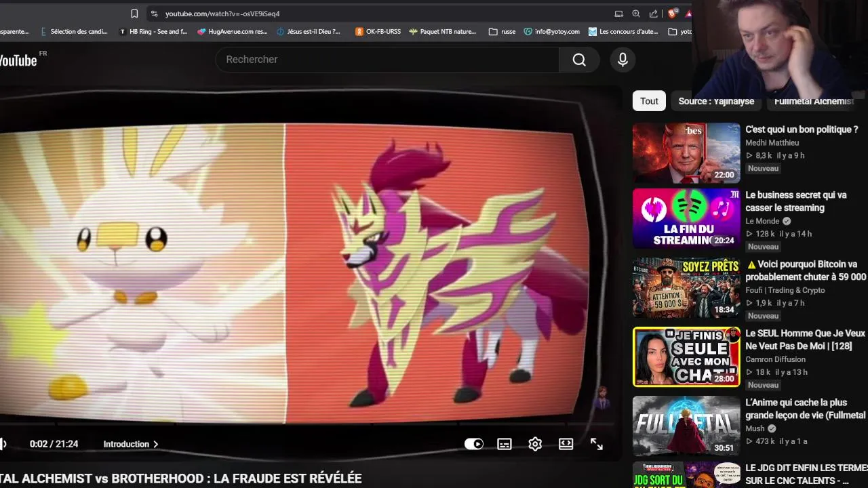Click the voice search microphone icon
The width and height of the screenshot is (868, 488).
tap(623, 60)
